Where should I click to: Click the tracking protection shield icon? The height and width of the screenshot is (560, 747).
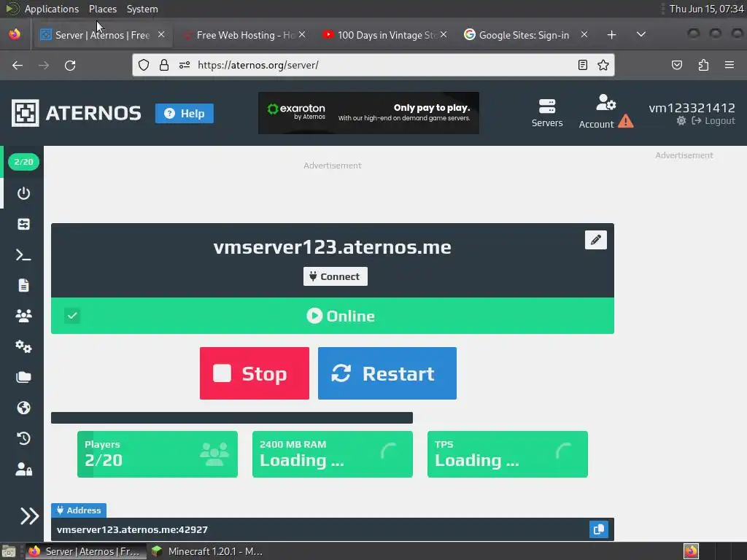click(144, 65)
